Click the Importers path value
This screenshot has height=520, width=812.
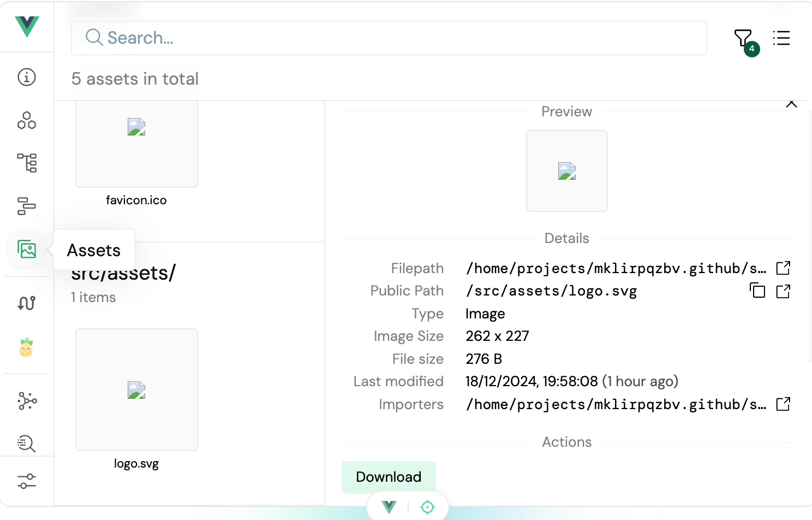click(616, 404)
